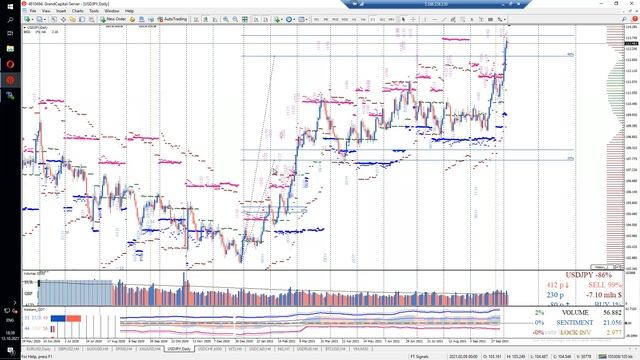This screenshot has height=360, width=640.
Task: Open the Charts menu
Action: click(77, 11)
